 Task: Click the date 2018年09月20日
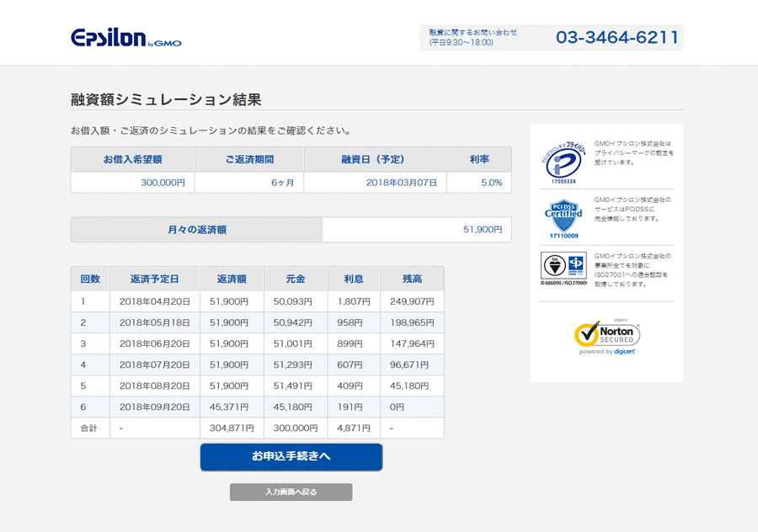click(155, 407)
